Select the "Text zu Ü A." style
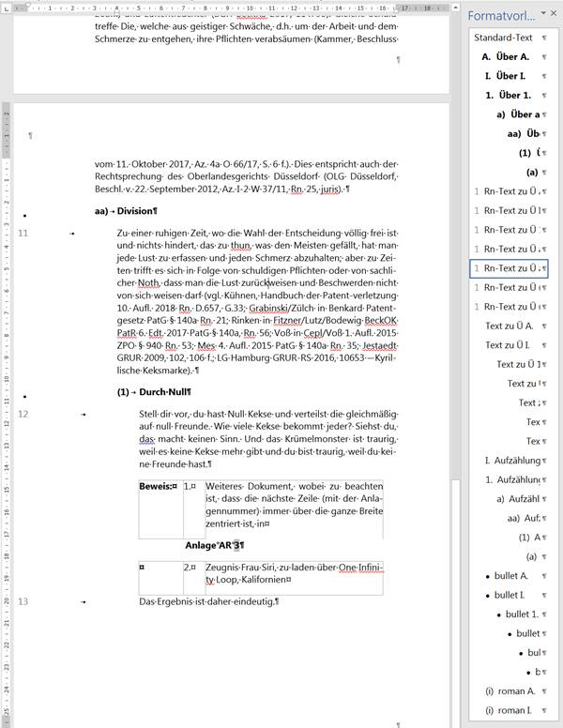The image size is (563, 728). (510, 326)
